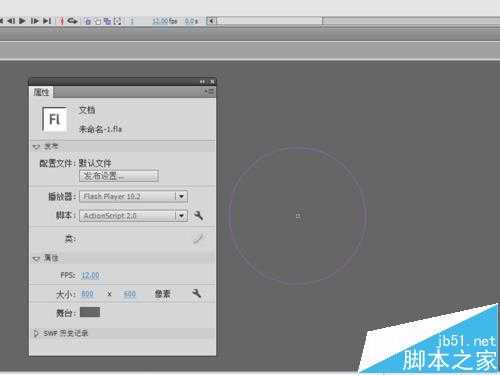Go to the last frame
500x375 pixels.
(47, 21)
